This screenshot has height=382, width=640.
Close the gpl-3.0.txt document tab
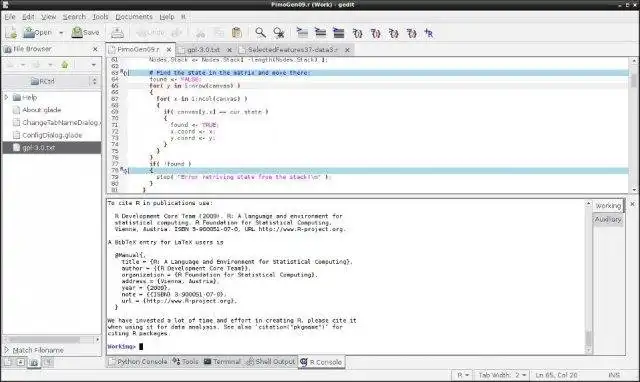[x=229, y=50]
